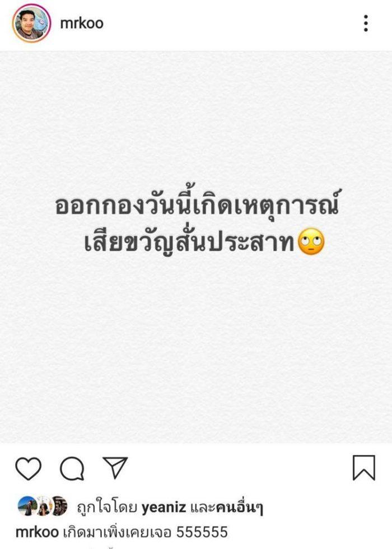Open comments with speech bubble icon
This screenshot has height=549, width=392.
(x=72, y=468)
